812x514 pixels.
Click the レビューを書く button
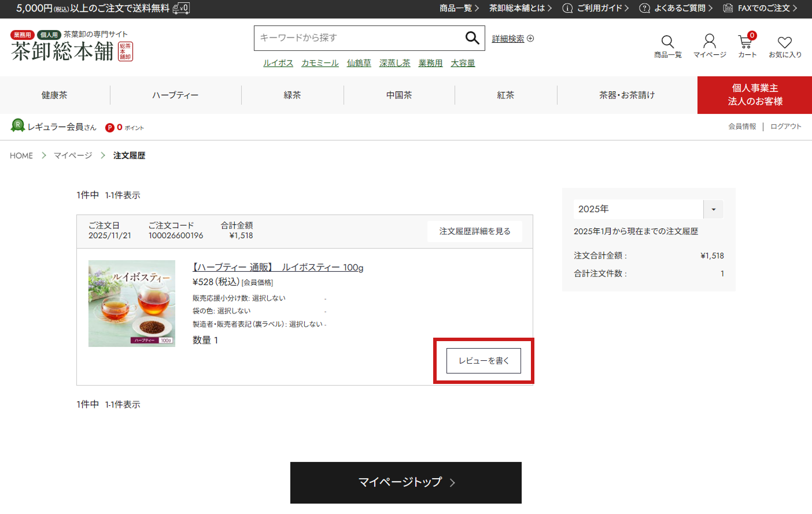pos(483,361)
